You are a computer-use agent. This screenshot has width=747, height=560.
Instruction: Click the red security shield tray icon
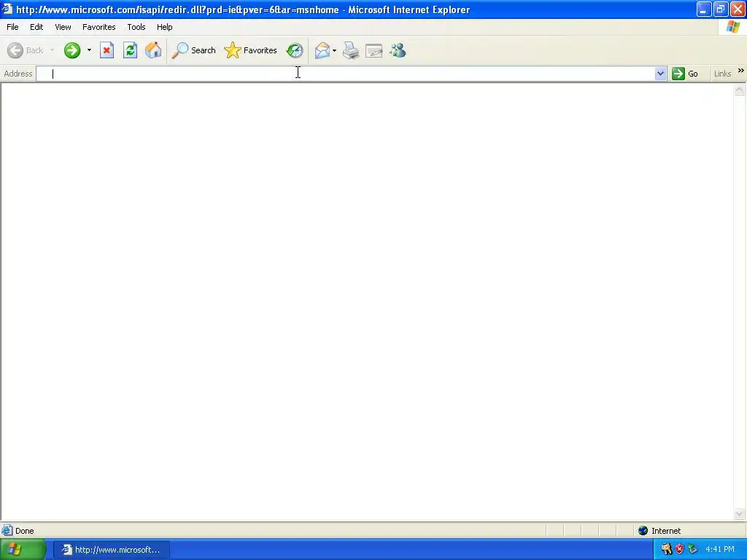click(x=680, y=550)
